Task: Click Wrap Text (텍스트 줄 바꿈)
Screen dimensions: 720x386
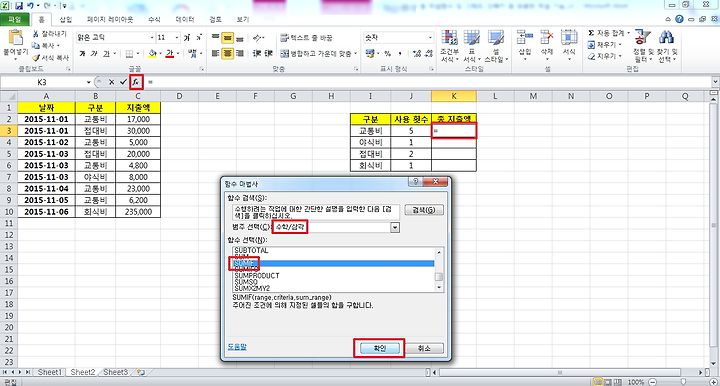Action: [x=306, y=38]
